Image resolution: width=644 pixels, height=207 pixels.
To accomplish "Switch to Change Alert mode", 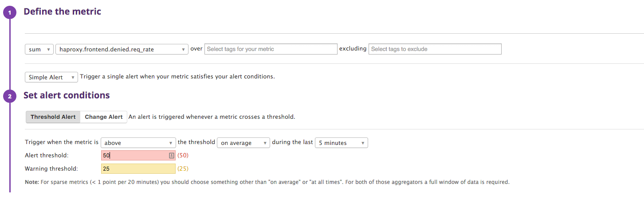I will click(104, 117).
